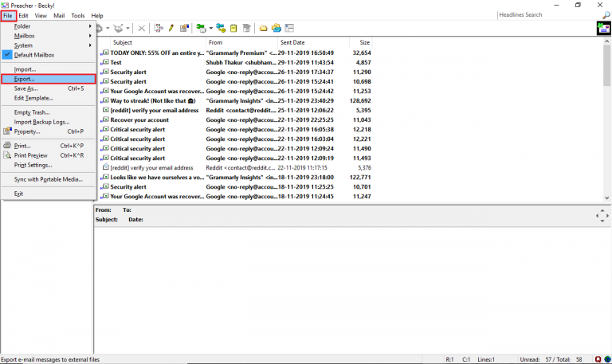Toggle the Default Mailbox checkmark
Screen dimensions: 612x364
click(x=7, y=55)
